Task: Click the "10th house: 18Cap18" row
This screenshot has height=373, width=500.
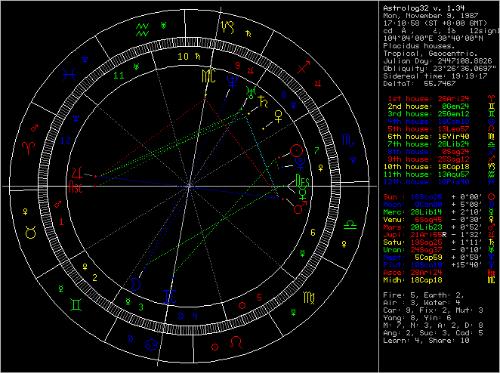Action: coord(426,167)
